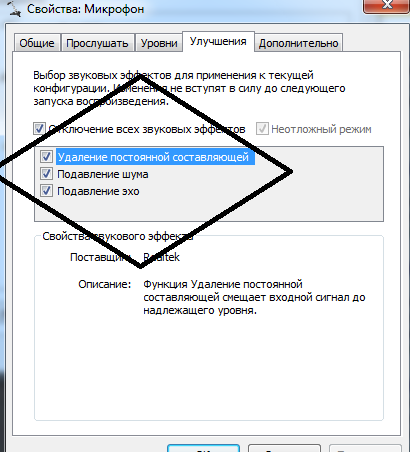The width and height of the screenshot is (410, 452).
Task: Select the Подавление эхо effect label
Action: coord(98,191)
